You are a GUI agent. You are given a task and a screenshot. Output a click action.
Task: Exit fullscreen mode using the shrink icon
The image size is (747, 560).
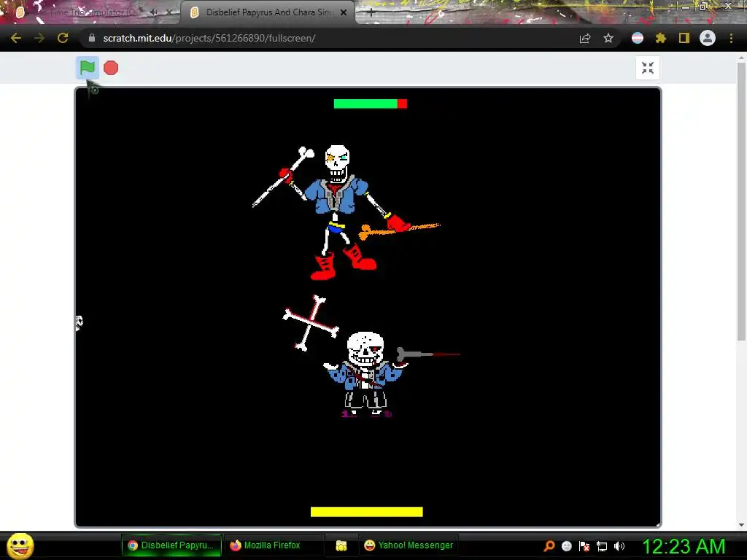(x=648, y=68)
